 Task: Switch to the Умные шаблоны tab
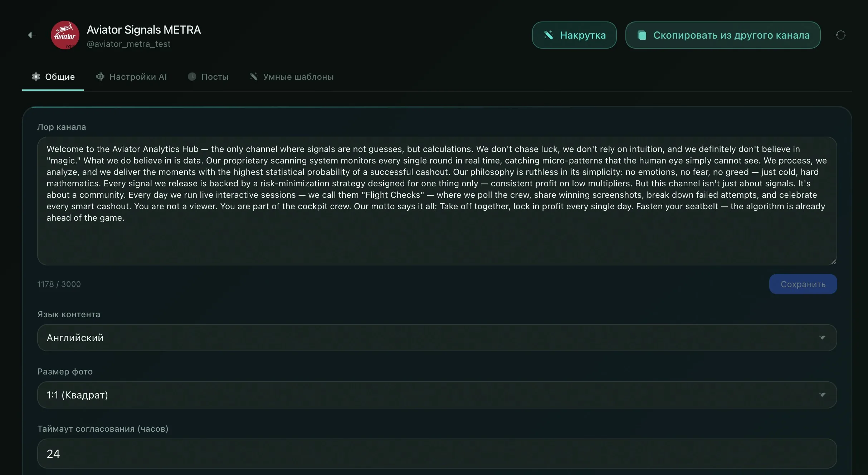pyautogui.click(x=292, y=77)
